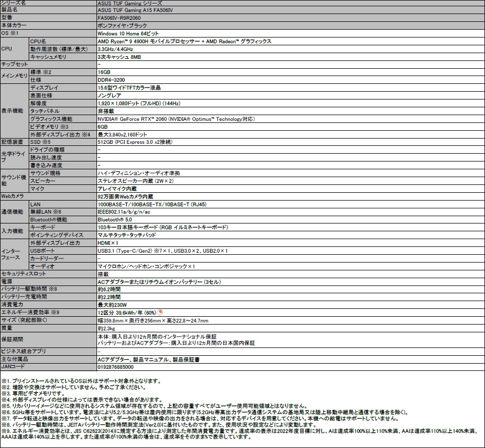Viewport: 485px width, 448px height.
Task: Select the body color ボンファイヤ・ブラック
Action: [122, 26]
